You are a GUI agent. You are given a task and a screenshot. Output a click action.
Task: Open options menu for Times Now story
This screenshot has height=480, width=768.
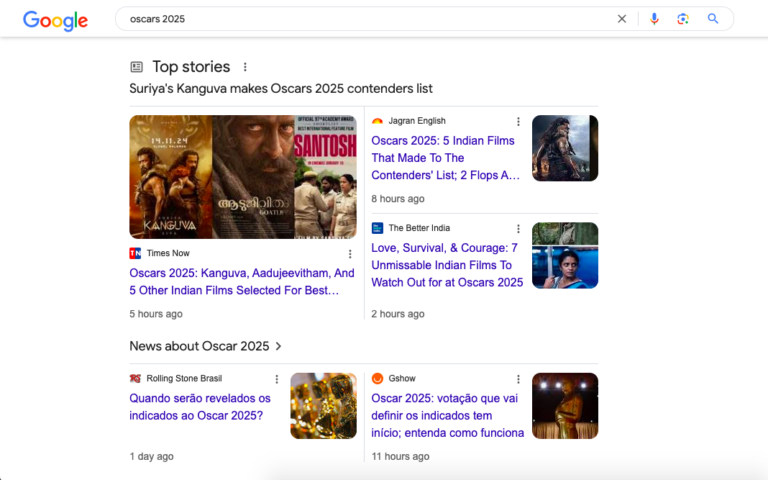pyautogui.click(x=350, y=254)
